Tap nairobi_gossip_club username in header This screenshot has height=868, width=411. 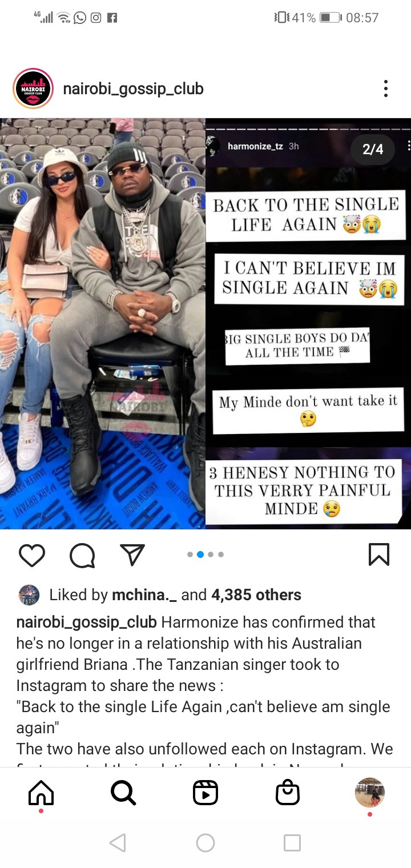tap(133, 89)
